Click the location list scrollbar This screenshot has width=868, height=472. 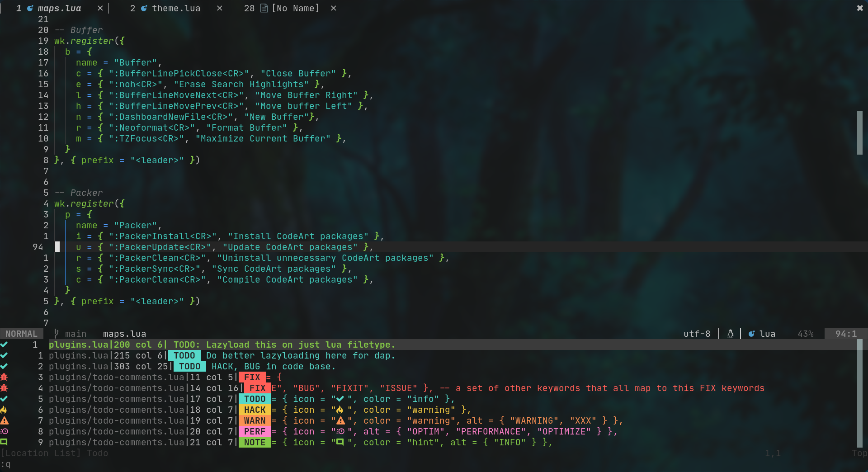(860, 393)
